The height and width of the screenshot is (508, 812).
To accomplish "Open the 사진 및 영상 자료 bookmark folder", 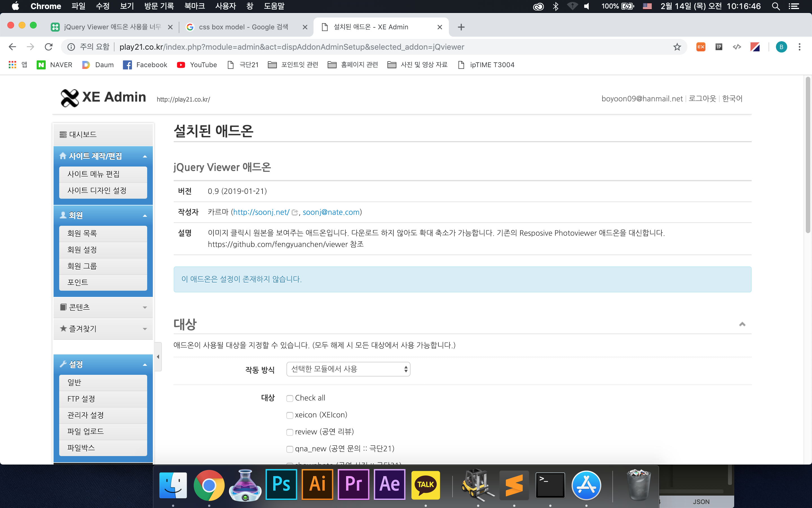I will point(417,65).
